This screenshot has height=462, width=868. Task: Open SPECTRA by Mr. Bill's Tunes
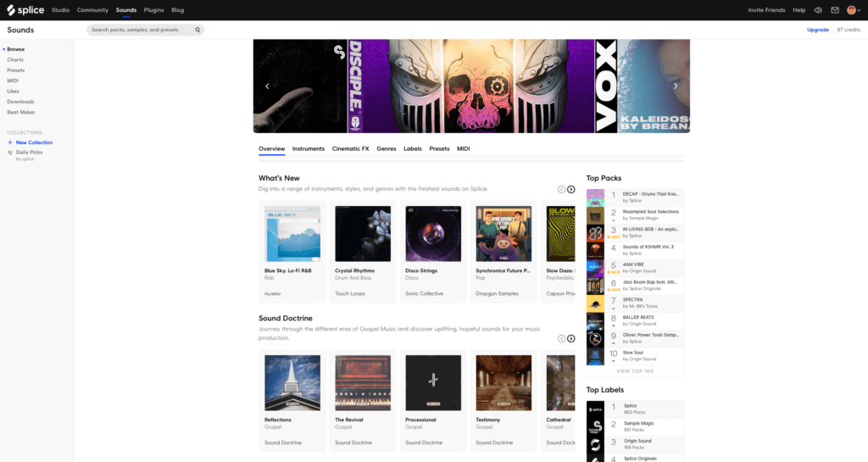click(635, 303)
